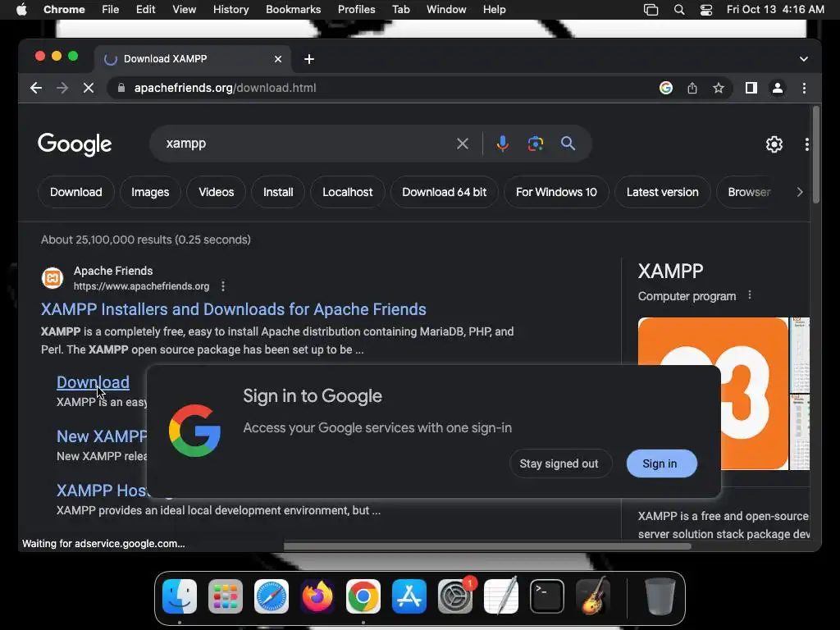Open the History menu
The image size is (840, 630).
click(231, 10)
